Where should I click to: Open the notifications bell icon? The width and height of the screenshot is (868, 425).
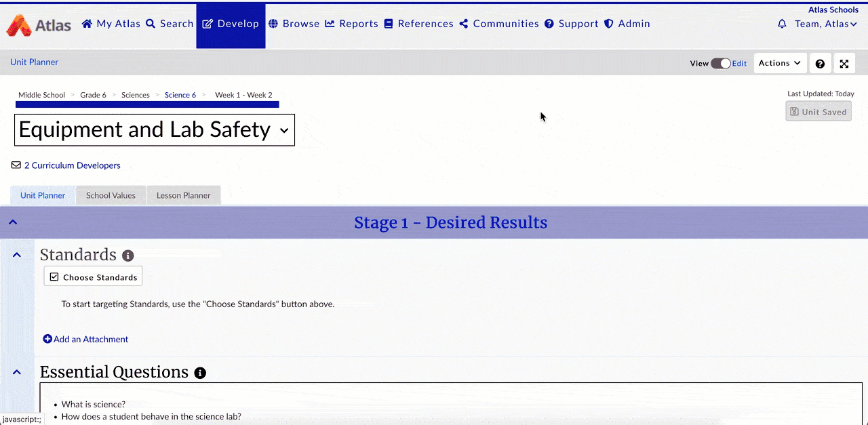tap(782, 24)
